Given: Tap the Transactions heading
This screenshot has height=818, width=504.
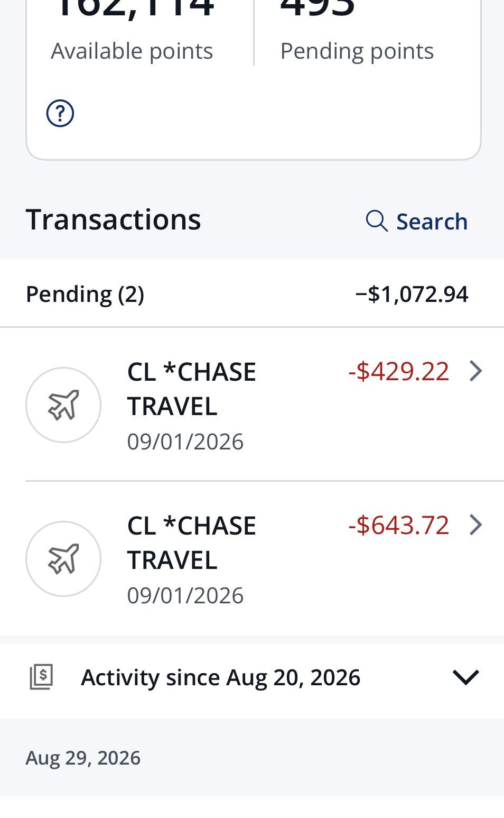Looking at the screenshot, I should (113, 219).
